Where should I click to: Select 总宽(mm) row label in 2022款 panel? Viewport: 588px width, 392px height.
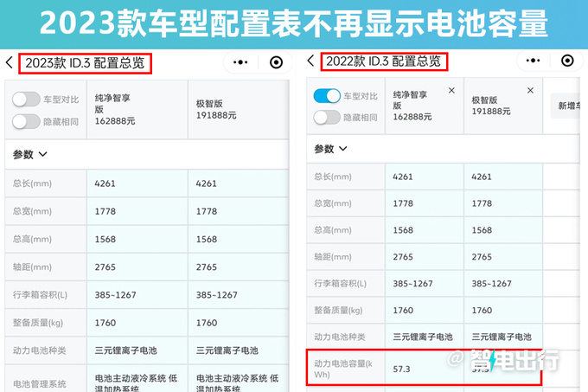[333, 203]
